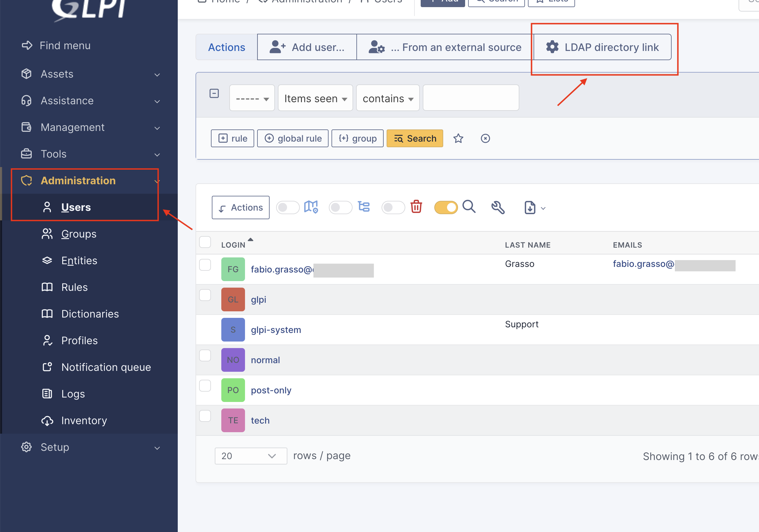Image resolution: width=759 pixels, height=532 pixels.
Task: Click the wrench tools icon
Action: tap(497, 208)
